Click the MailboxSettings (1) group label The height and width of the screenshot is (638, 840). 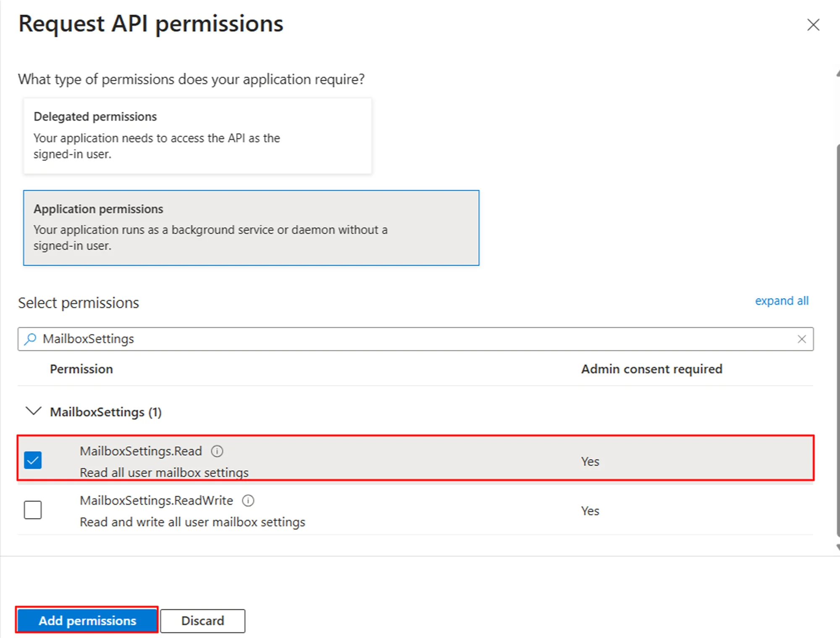pos(106,412)
